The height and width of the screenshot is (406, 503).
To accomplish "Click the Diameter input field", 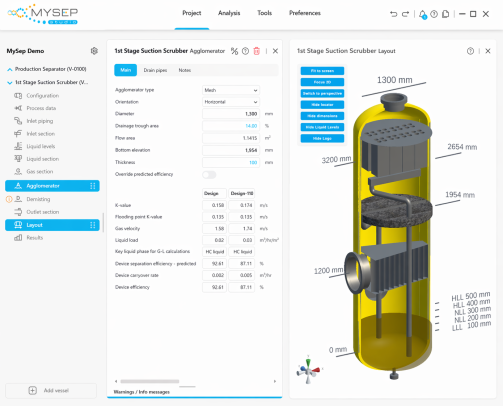I will (231, 114).
